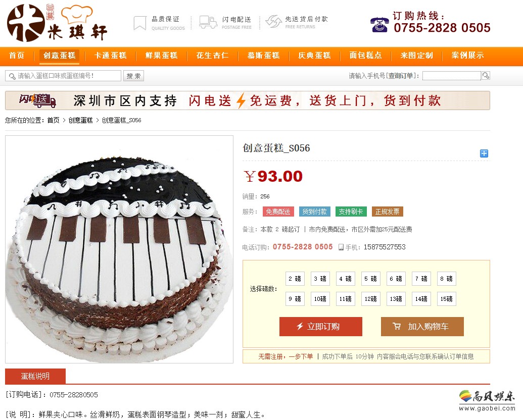Click the flash delivery truck icon

click(208, 22)
